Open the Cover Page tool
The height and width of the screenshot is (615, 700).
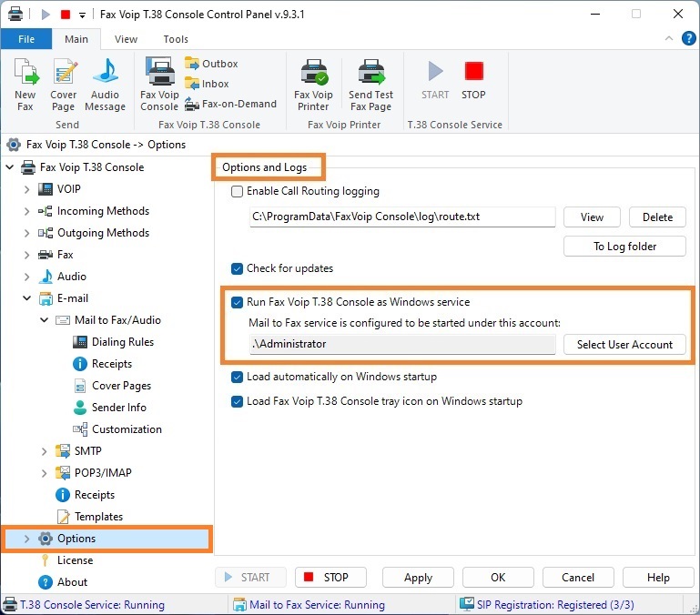64,85
